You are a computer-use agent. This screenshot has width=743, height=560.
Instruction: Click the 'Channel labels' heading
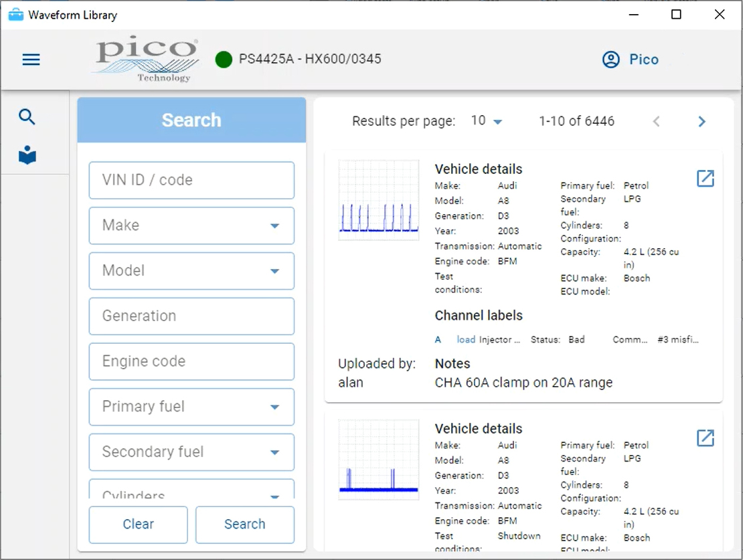point(479,316)
